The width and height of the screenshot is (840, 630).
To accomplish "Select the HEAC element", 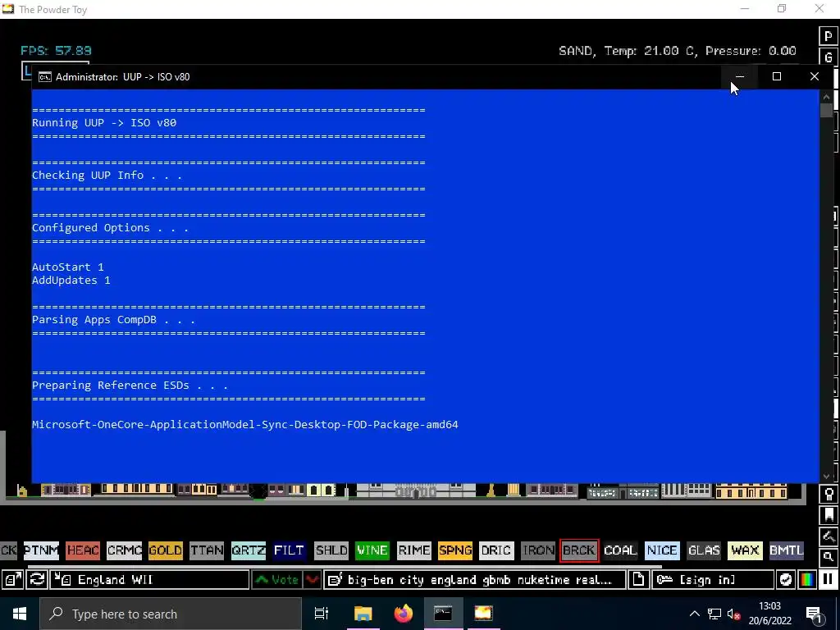I will click(83, 550).
